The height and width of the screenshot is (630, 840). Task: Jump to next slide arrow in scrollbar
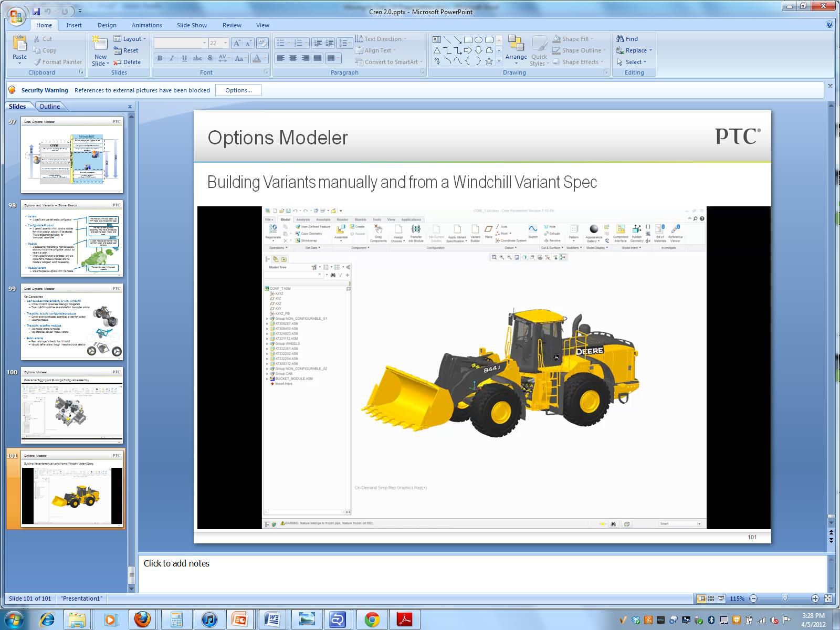point(831,540)
